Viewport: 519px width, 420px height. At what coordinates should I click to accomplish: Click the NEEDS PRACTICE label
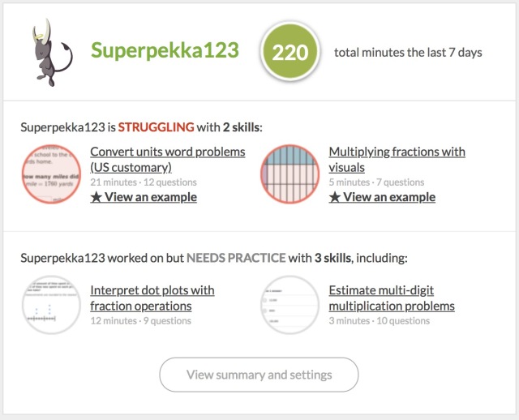coord(237,258)
